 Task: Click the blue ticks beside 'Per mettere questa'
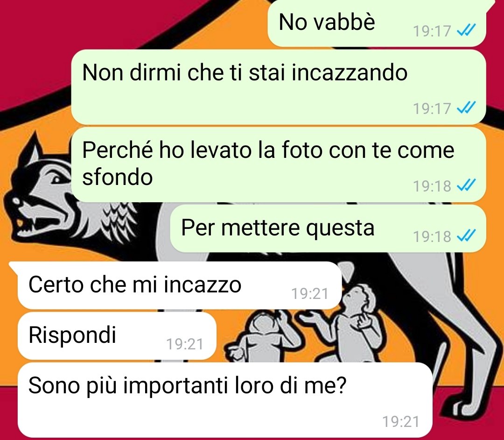(x=466, y=236)
